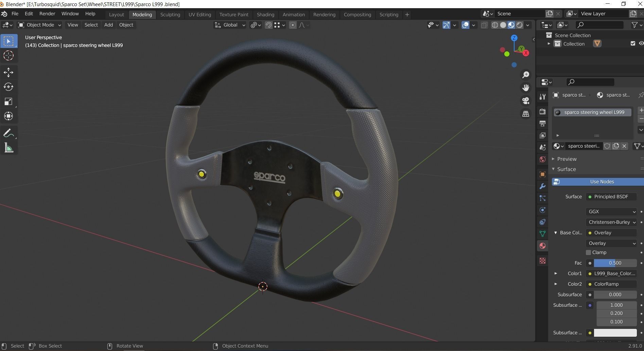
Task: Open the Modifiers properties tab
Action: click(542, 186)
